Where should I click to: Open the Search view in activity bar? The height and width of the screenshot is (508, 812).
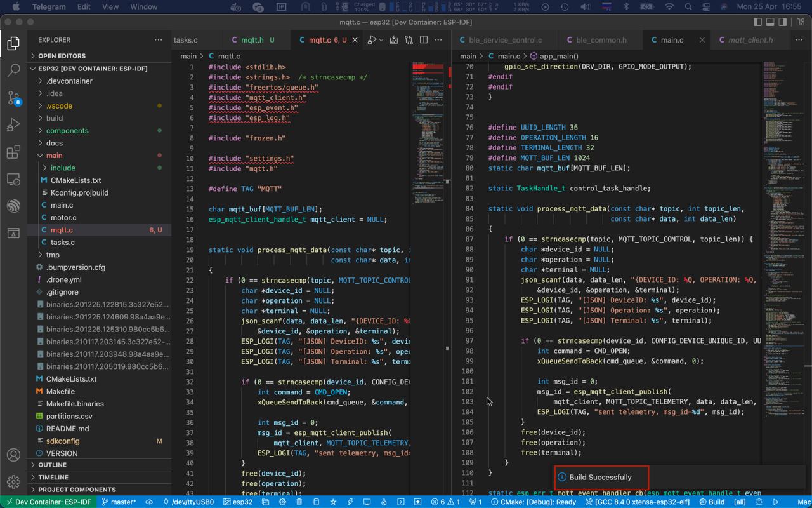point(13,70)
